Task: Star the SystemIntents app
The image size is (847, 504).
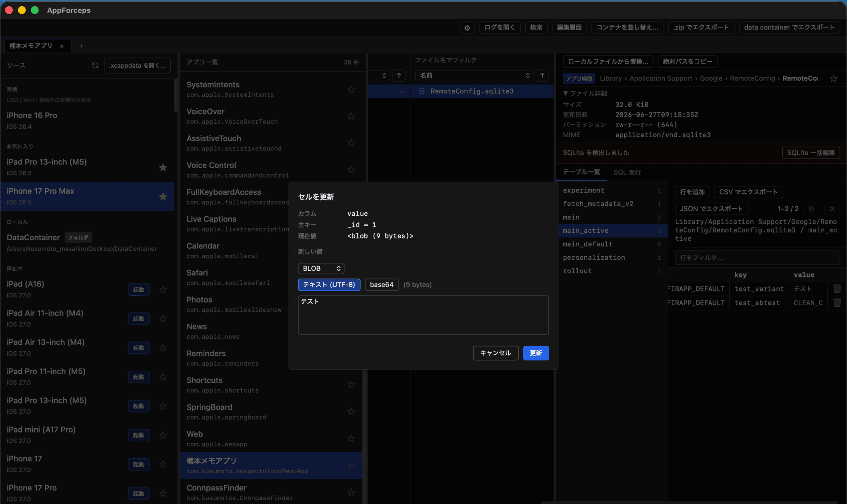Action: [351, 89]
